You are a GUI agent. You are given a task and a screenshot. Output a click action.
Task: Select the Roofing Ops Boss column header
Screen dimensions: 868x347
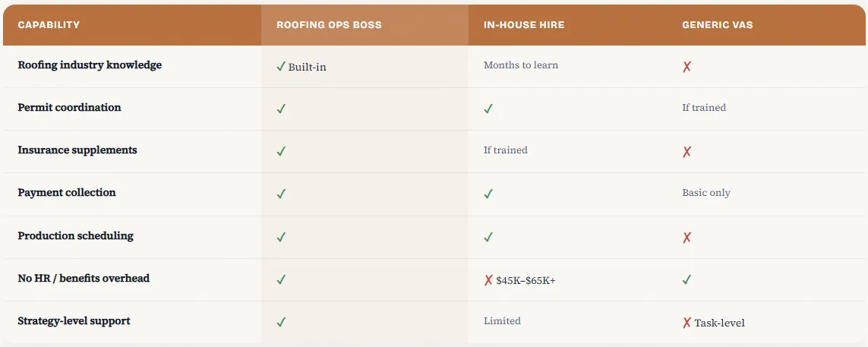pos(329,25)
